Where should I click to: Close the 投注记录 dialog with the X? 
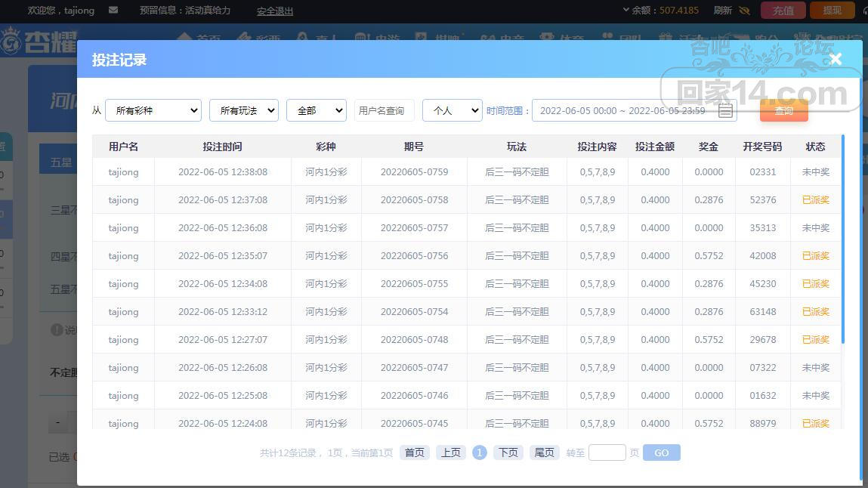pyautogui.click(x=836, y=59)
